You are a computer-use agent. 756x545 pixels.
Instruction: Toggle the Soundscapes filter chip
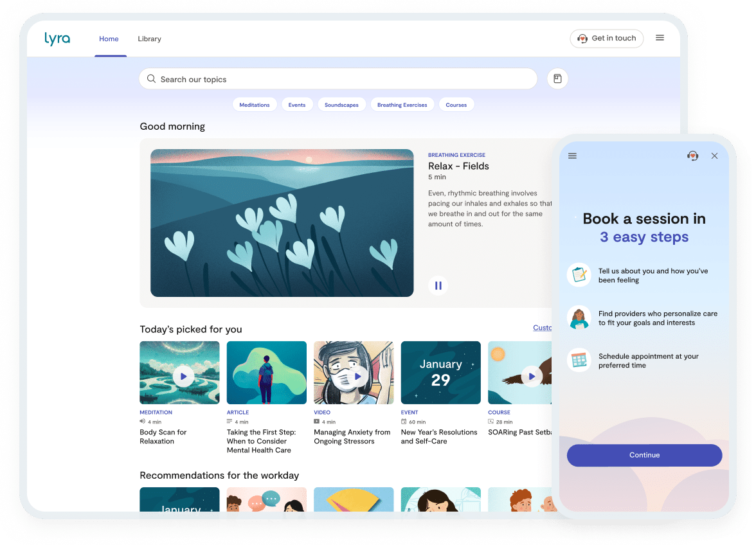click(x=341, y=104)
